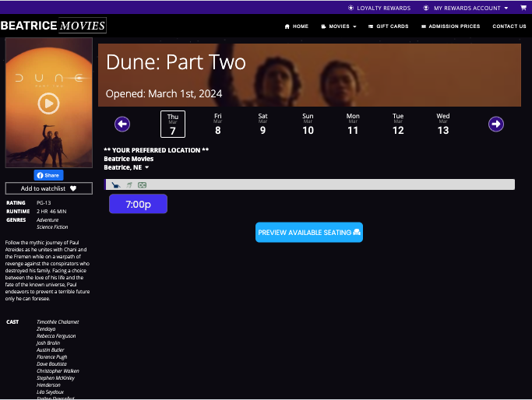Expand the My Rewards Account dropdown
Image resolution: width=532 pixels, height=400 pixels.
[x=466, y=8]
